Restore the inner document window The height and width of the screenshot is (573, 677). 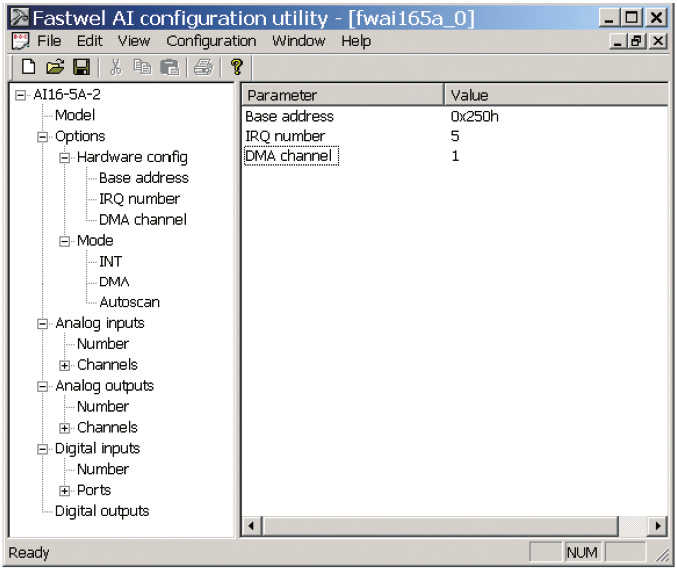coord(637,41)
